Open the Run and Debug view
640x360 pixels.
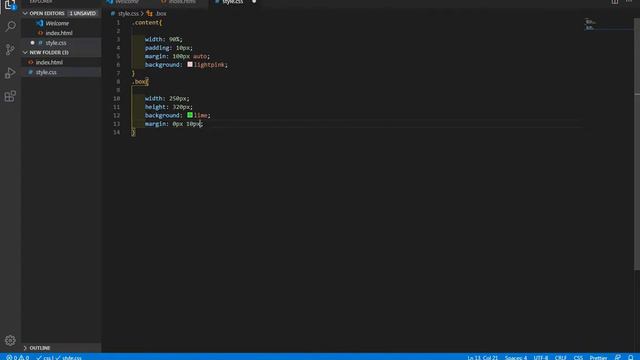pos(10,73)
